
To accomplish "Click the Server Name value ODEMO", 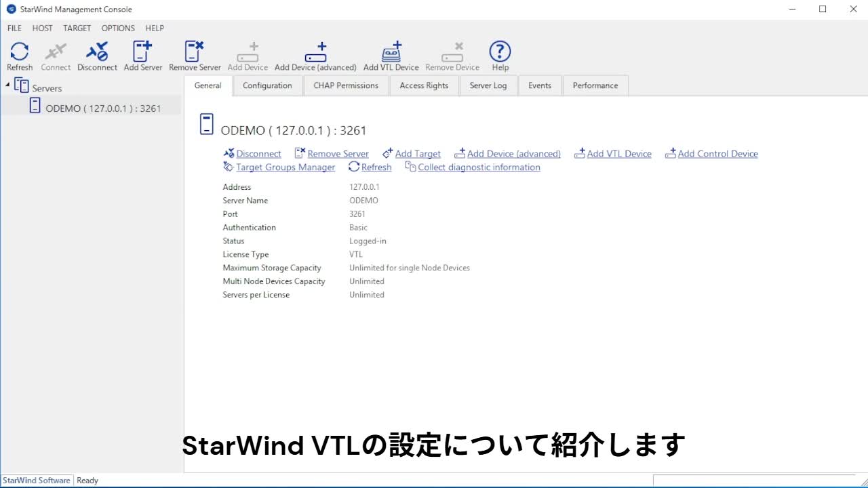I will click(x=363, y=201).
